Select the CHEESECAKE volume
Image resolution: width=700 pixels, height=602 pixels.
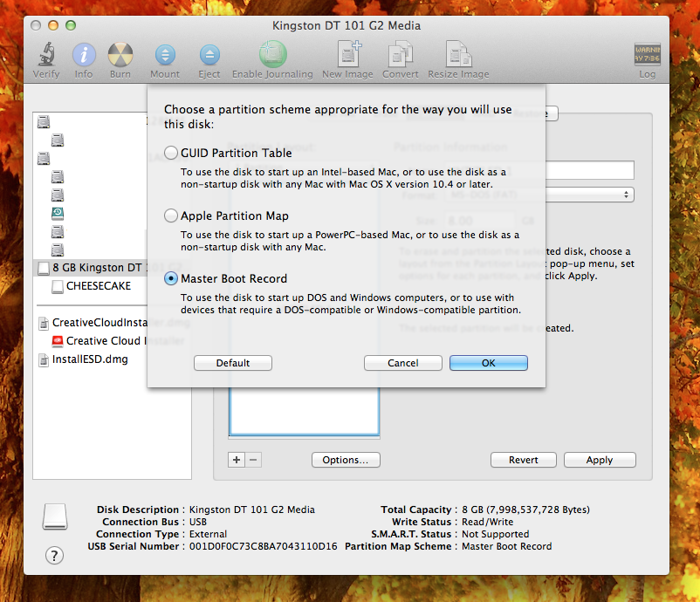pos(99,286)
